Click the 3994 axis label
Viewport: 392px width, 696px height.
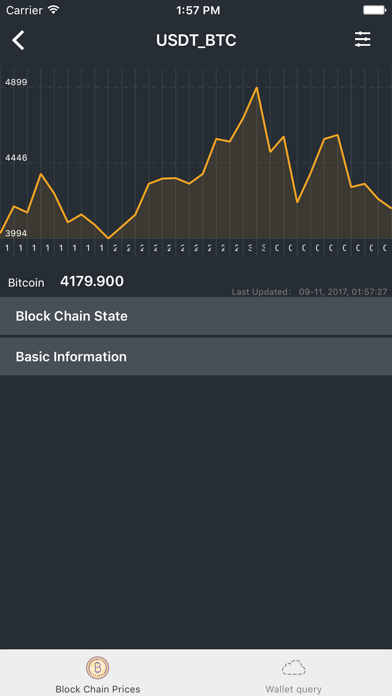(x=16, y=233)
